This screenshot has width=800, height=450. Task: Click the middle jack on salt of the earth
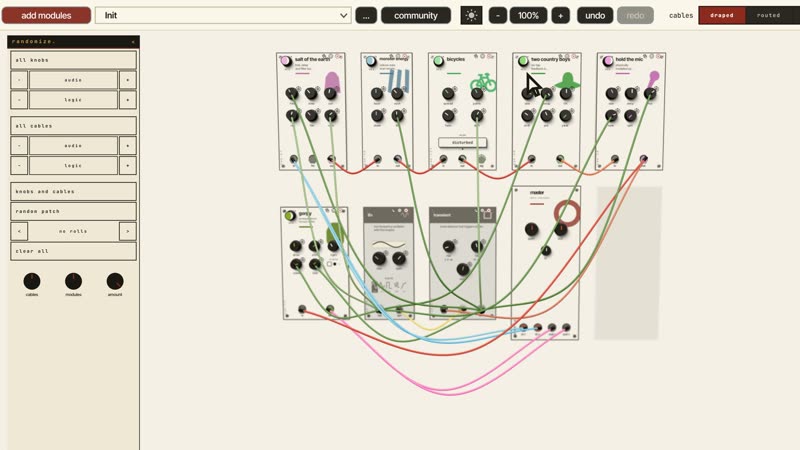click(313, 160)
